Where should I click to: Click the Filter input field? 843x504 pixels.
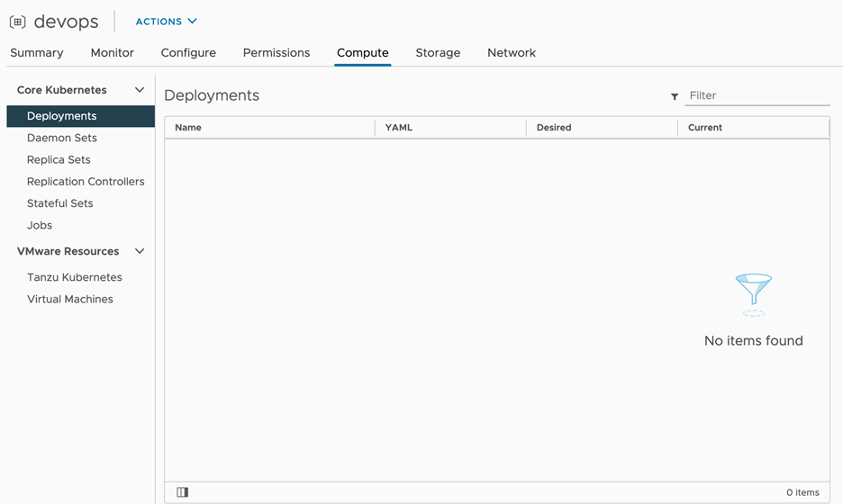(x=757, y=95)
